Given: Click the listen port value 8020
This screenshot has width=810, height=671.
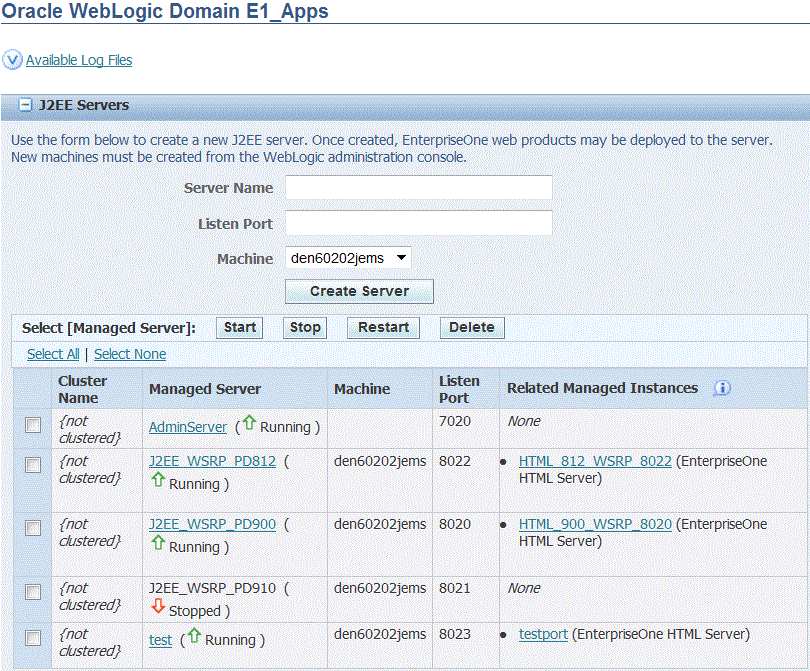Looking at the screenshot, I should click(455, 524).
